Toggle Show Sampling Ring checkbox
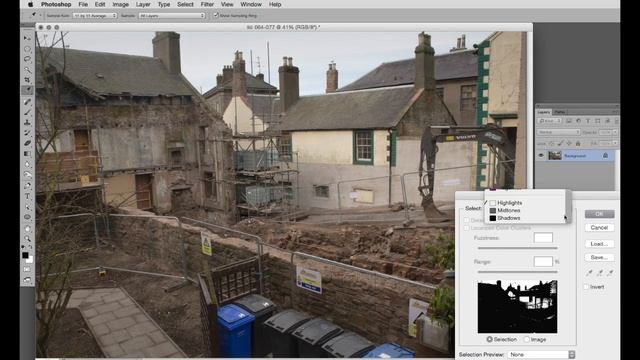The width and height of the screenshot is (640, 360). click(216, 16)
